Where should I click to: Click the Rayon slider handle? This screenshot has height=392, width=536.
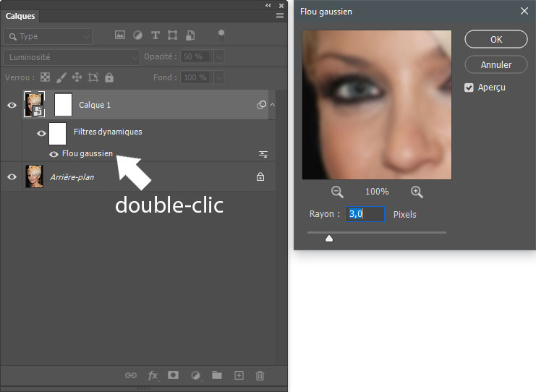tap(329, 237)
